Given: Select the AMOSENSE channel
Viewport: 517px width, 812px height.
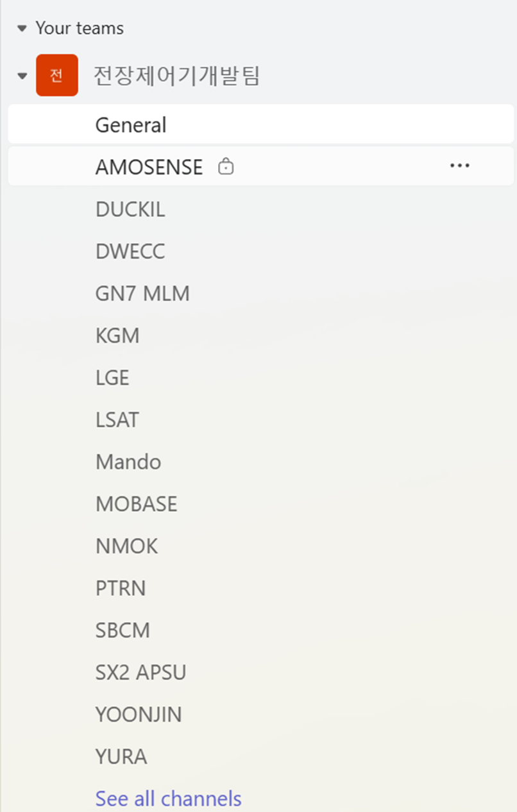Looking at the screenshot, I should pos(149,167).
